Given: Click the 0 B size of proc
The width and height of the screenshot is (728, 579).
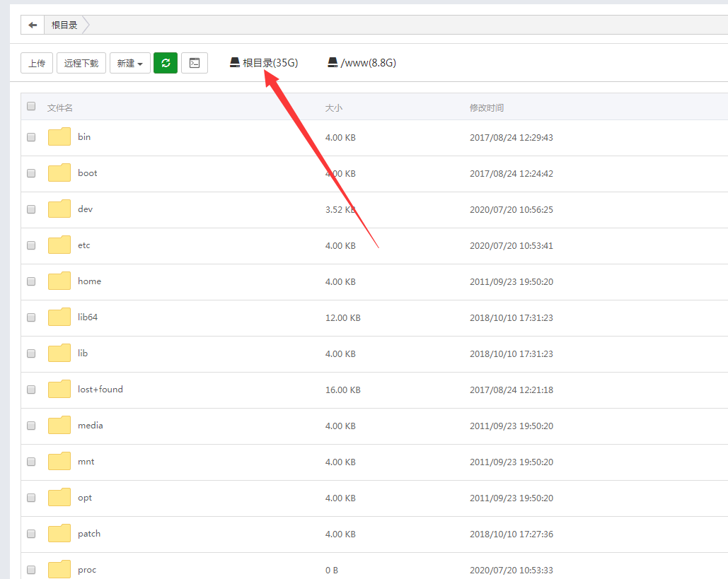Looking at the screenshot, I should [x=332, y=571].
